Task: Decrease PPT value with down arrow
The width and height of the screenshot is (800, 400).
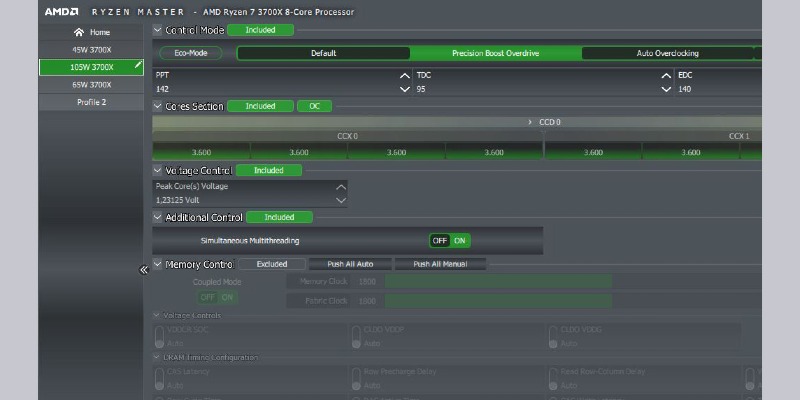Action: pos(405,89)
